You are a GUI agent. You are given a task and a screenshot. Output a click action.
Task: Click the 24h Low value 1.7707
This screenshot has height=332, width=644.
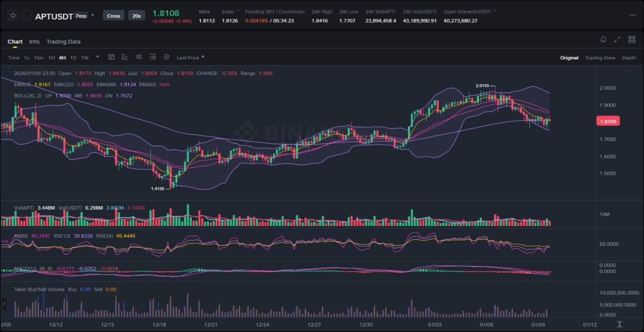coord(347,21)
